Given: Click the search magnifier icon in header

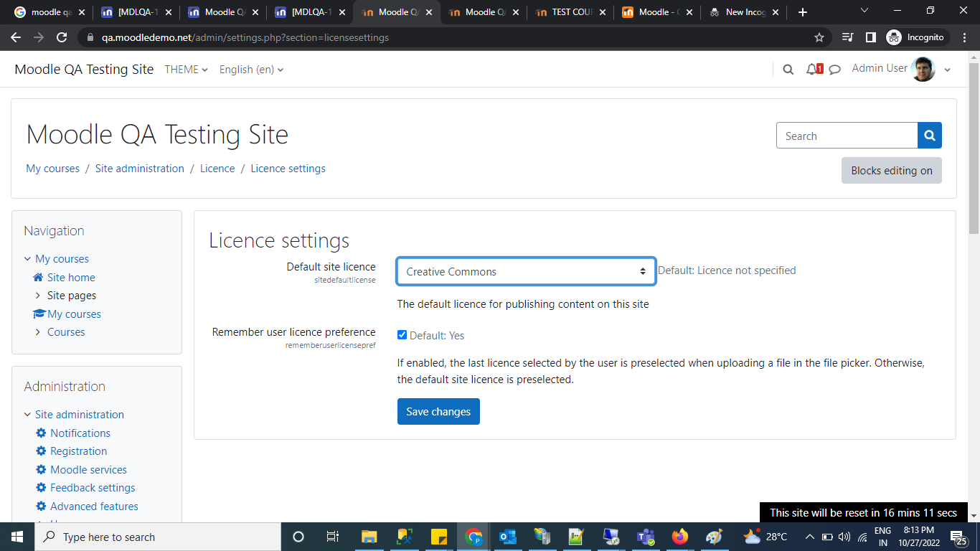Looking at the screenshot, I should click(x=788, y=70).
